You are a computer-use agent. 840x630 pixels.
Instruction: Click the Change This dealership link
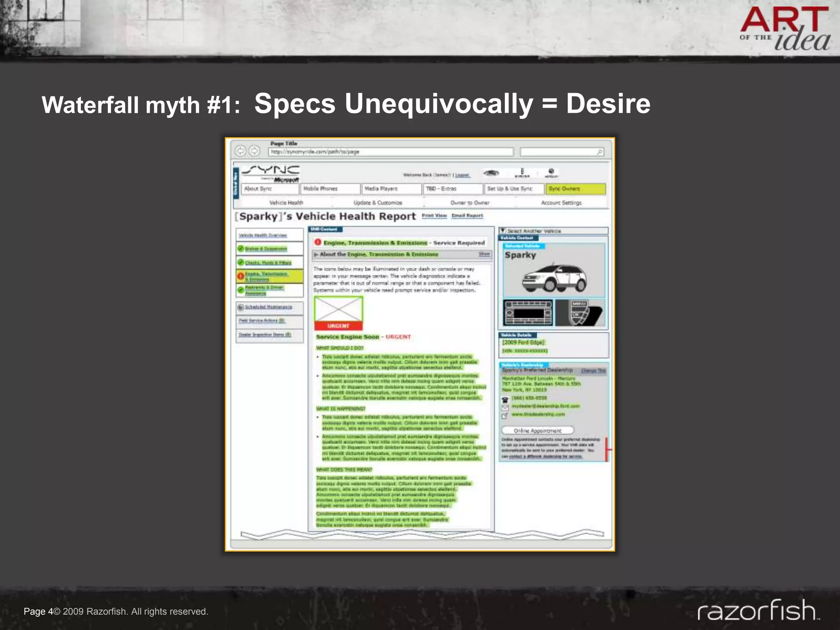(593, 371)
